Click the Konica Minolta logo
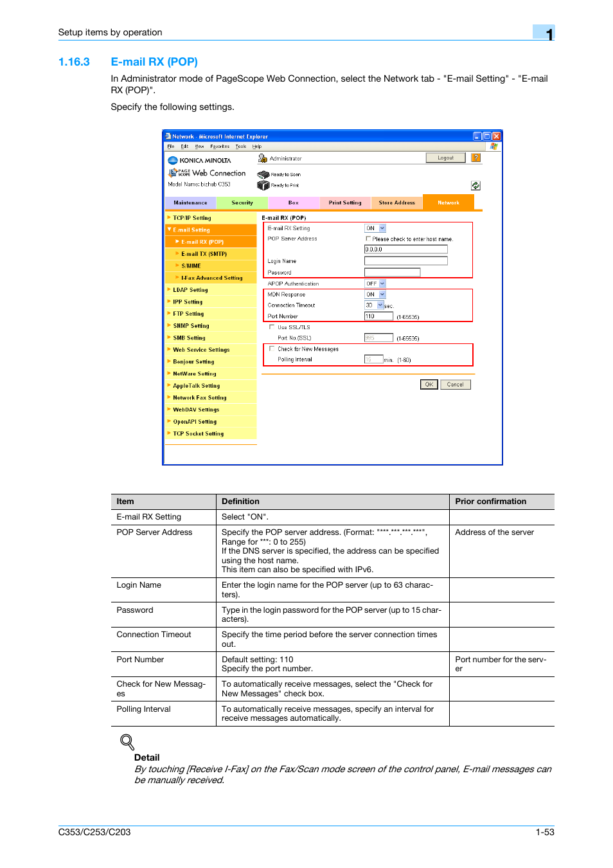 click(199, 160)
